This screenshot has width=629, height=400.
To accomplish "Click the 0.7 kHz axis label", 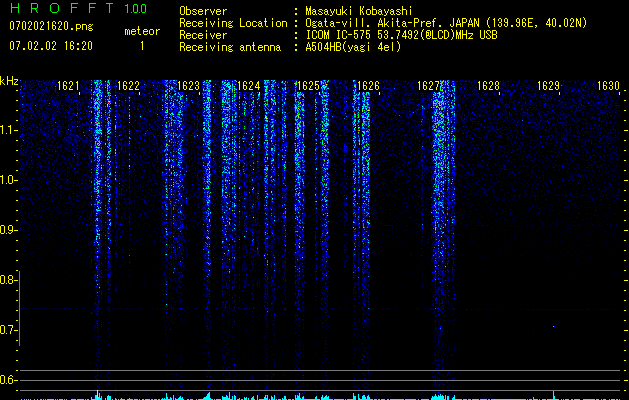I will coord(8,330).
